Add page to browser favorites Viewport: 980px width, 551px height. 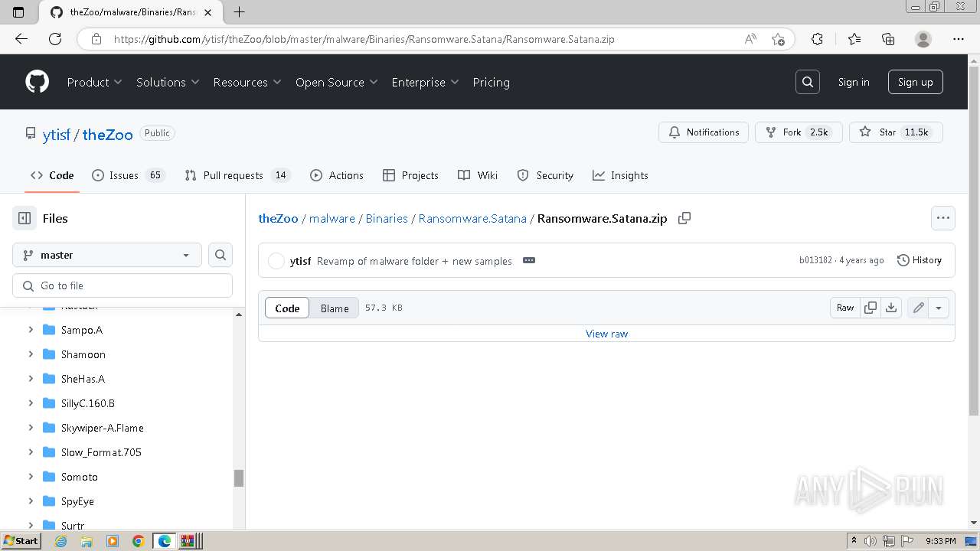point(778,39)
